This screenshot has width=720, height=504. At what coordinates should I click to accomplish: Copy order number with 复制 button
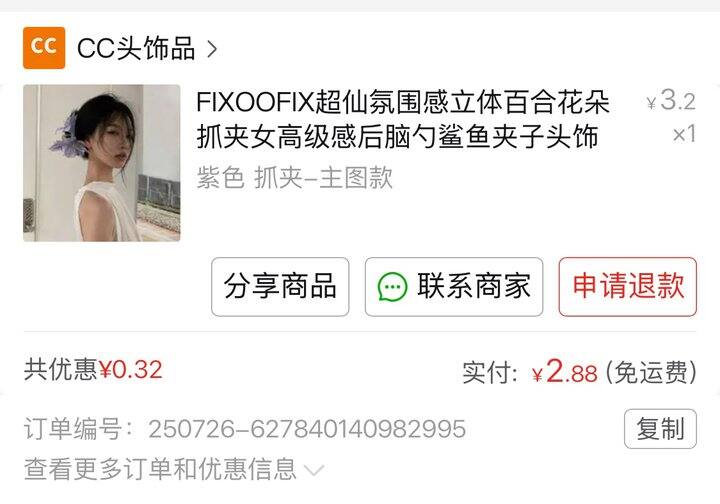point(660,429)
